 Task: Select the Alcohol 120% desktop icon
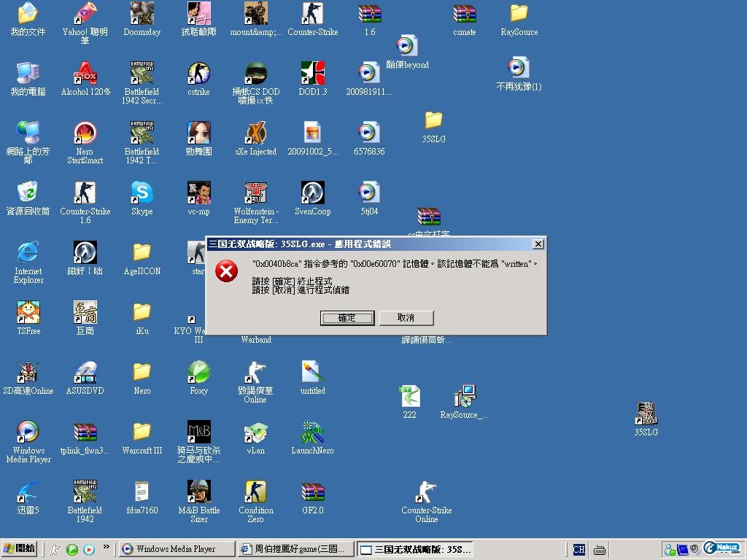(85, 74)
